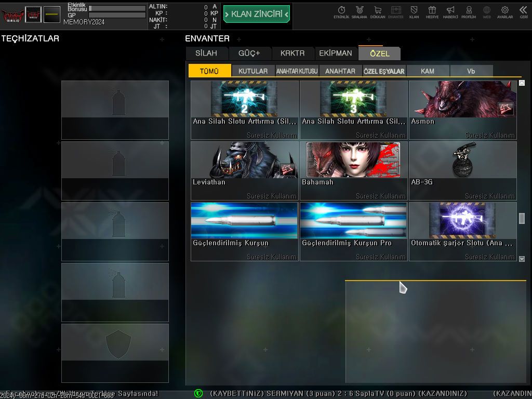The image size is (532, 399).
Task: Select the Anahtar filter tab
Action: coord(340,71)
